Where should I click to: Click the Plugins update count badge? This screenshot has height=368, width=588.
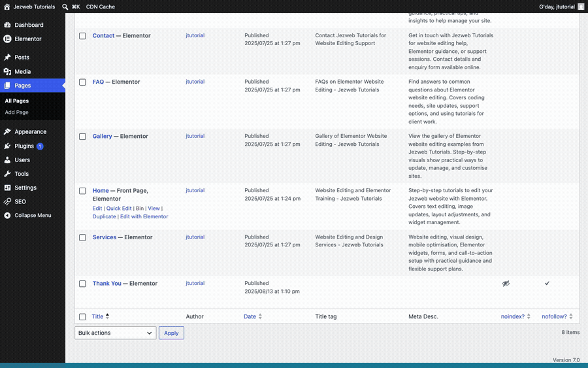tap(40, 146)
